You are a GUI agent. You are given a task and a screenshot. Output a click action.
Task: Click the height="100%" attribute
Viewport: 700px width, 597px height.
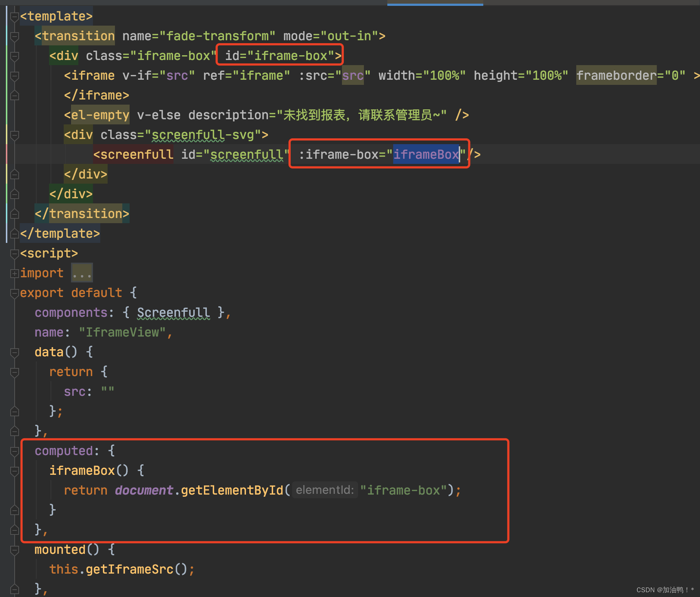521,75
